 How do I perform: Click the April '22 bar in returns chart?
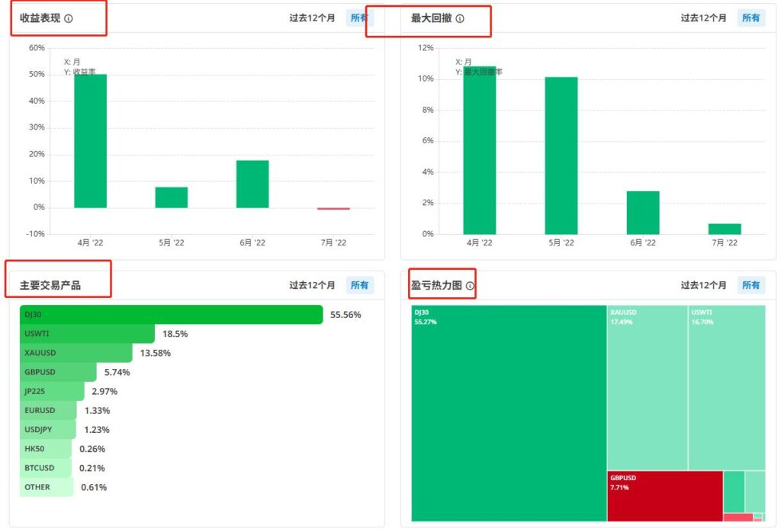click(x=90, y=141)
